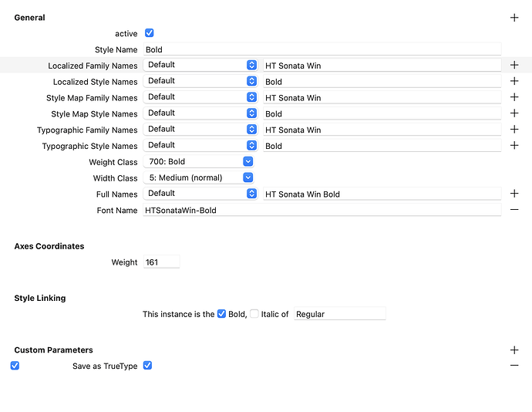The image size is (532, 412).
Task: Toggle the Save as TrueType value checkbox
Action: coord(147,366)
